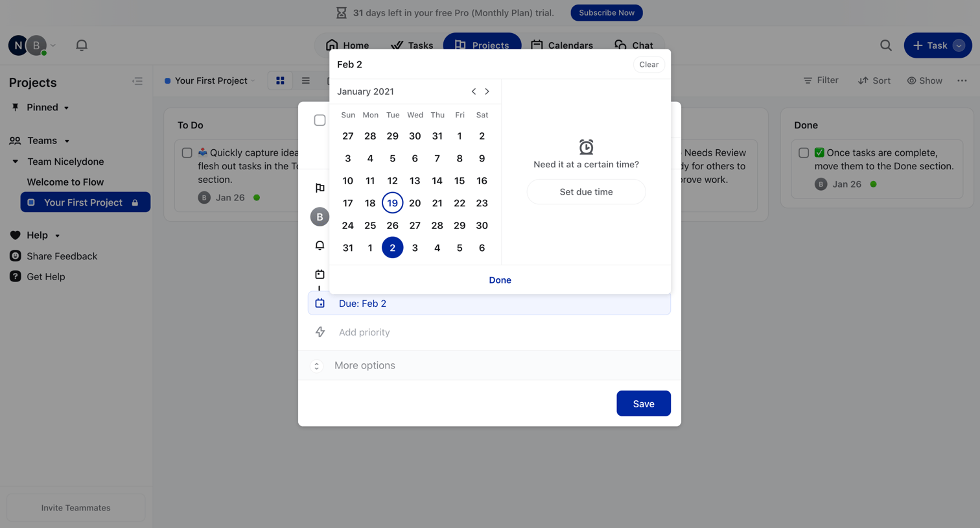Click the lightning priority icon
The width and height of the screenshot is (980, 528).
[320, 332]
